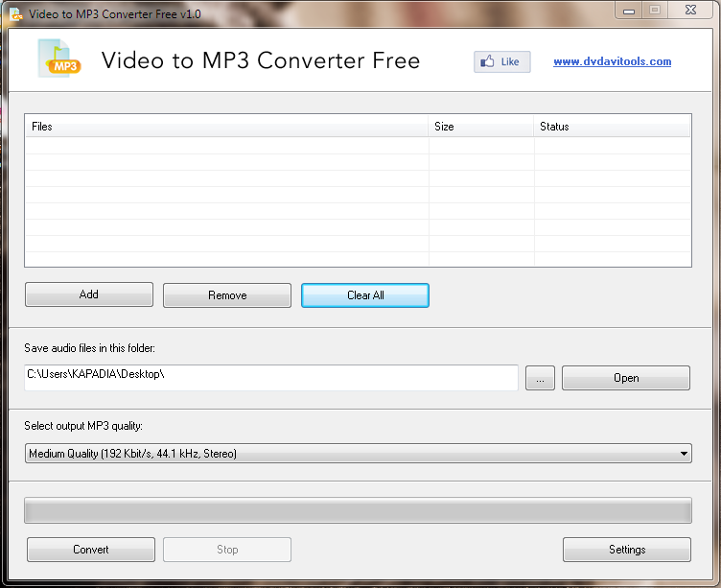Screen dimensions: 721x588
Task: Click the Files column header
Action: pyautogui.click(x=226, y=126)
